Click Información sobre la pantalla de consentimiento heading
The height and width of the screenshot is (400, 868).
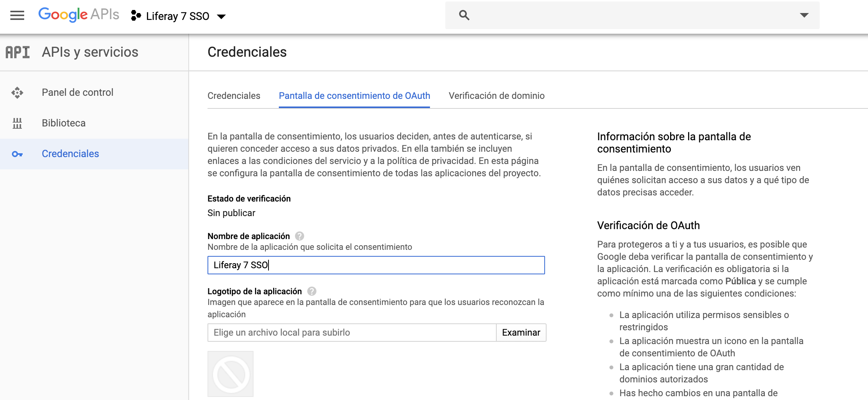tap(674, 143)
